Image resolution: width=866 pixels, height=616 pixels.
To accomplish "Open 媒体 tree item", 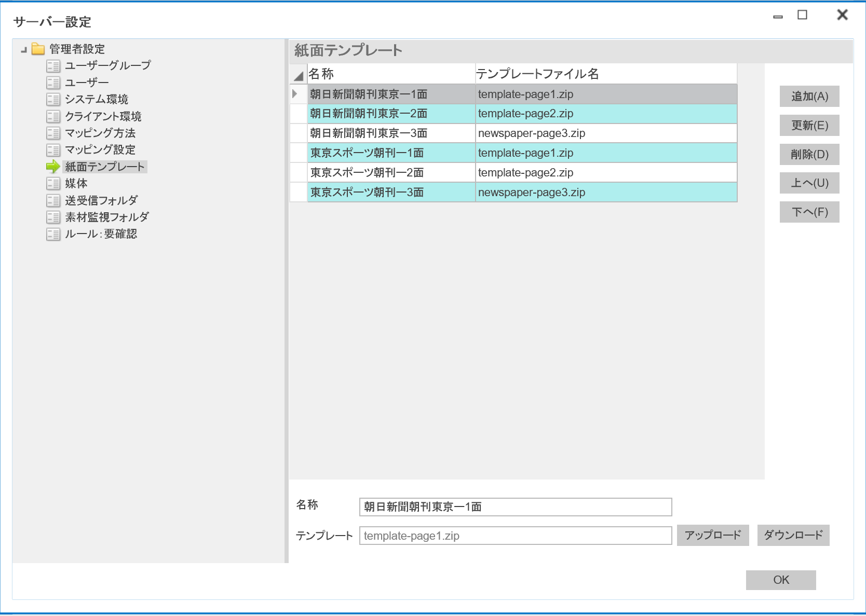I will [x=76, y=183].
